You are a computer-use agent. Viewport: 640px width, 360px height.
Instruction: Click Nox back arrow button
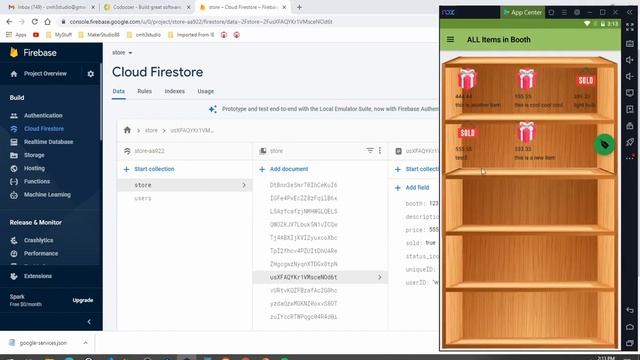pos(630,311)
